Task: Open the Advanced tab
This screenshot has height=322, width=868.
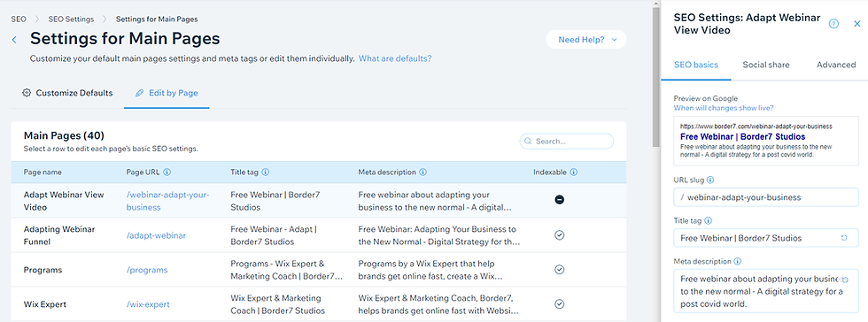Action: click(x=836, y=65)
